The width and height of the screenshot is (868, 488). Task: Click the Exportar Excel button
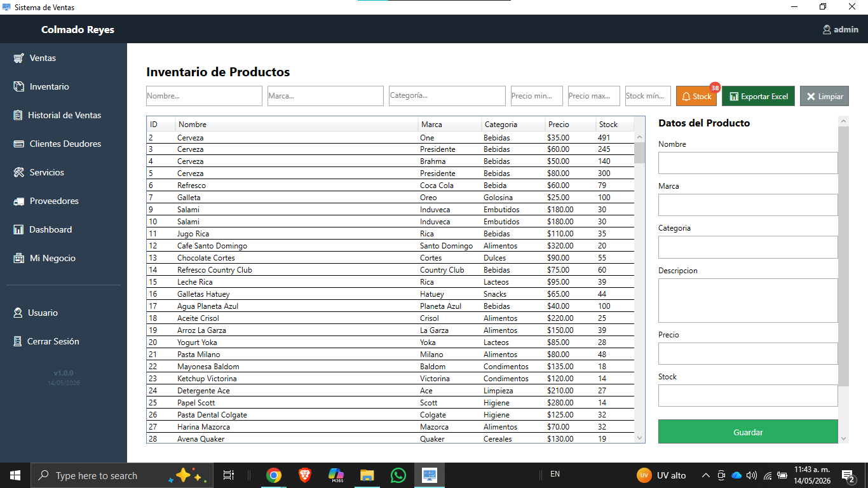tap(758, 96)
